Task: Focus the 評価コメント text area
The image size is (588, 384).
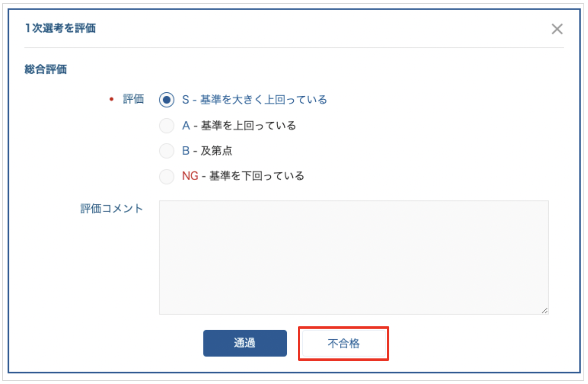Action: [353, 257]
